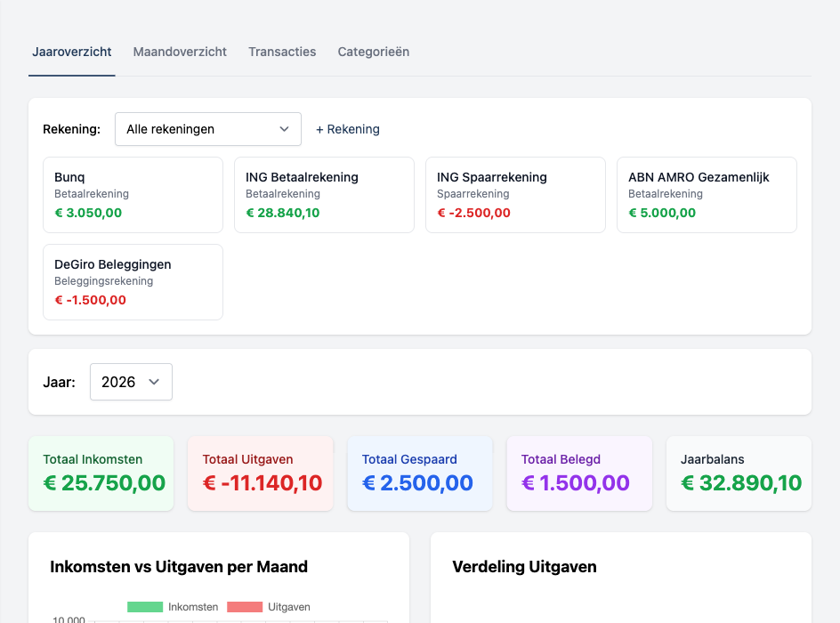
Task: Click the Verdeling Uitgaven heading
Action: click(x=524, y=567)
